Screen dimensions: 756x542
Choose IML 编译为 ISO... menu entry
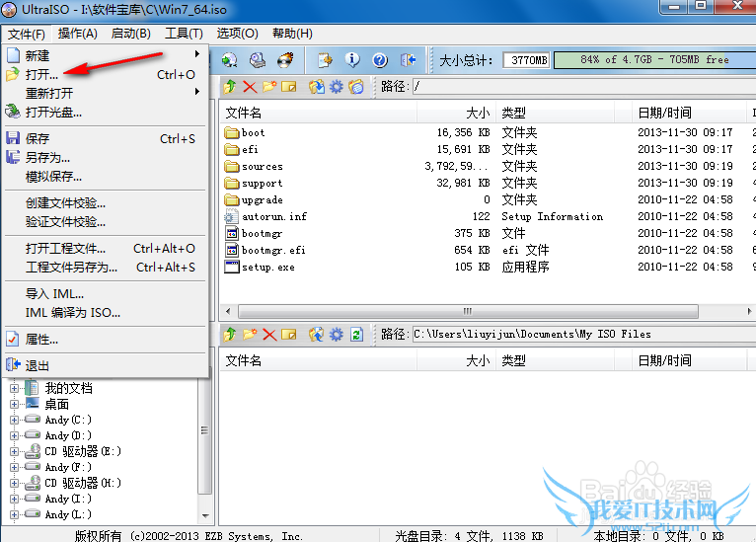pyautogui.click(x=105, y=313)
